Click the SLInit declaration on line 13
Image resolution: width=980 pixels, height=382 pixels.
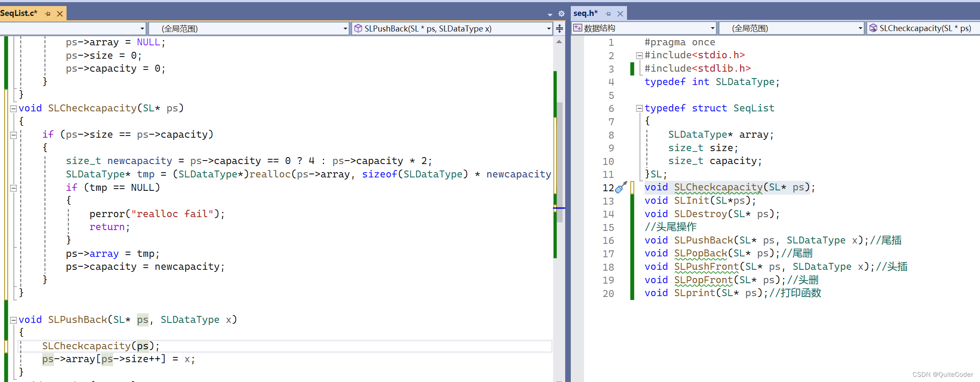(x=700, y=201)
